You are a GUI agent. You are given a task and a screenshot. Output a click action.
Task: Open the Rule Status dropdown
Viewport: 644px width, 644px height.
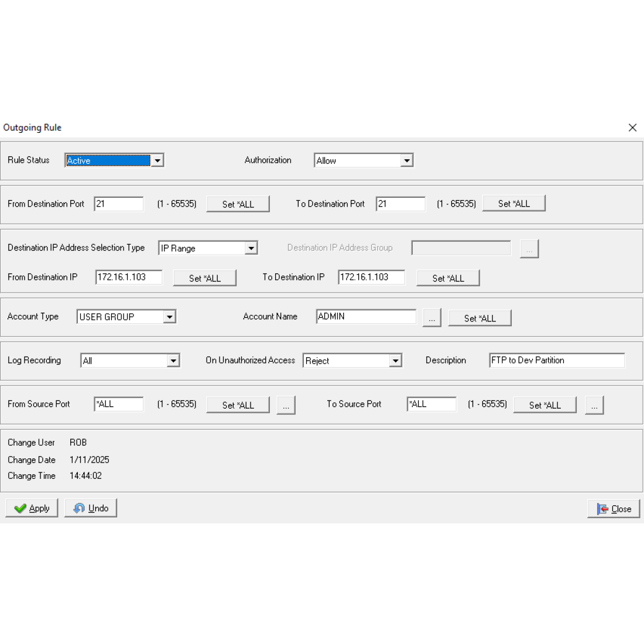click(x=157, y=160)
